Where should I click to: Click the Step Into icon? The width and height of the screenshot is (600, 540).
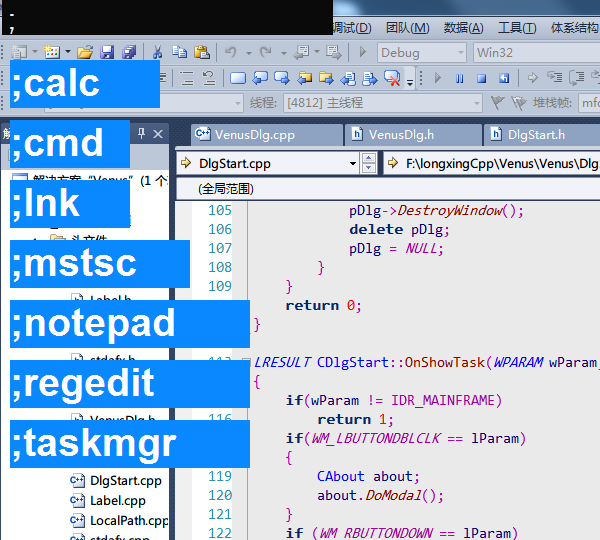(554, 78)
